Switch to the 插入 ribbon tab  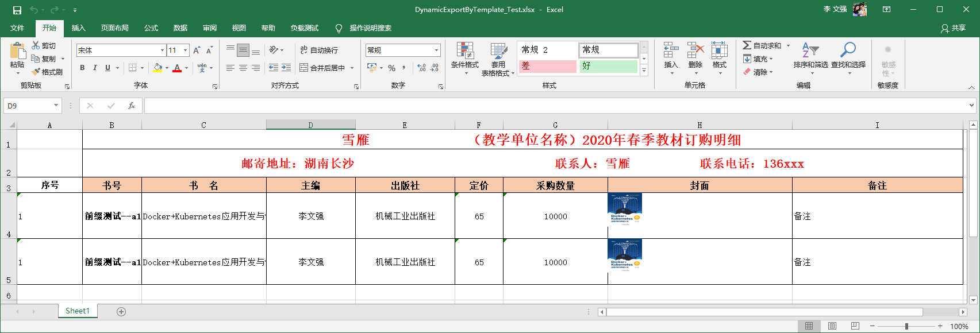point(78,28)
